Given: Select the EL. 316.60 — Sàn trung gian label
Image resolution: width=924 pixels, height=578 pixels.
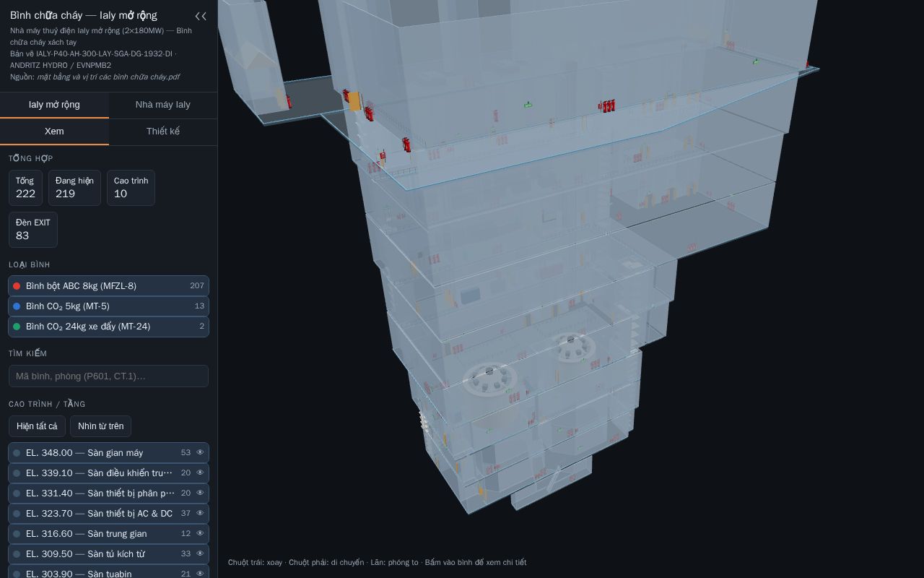Looking at the screenshot, I should (87, 534).
